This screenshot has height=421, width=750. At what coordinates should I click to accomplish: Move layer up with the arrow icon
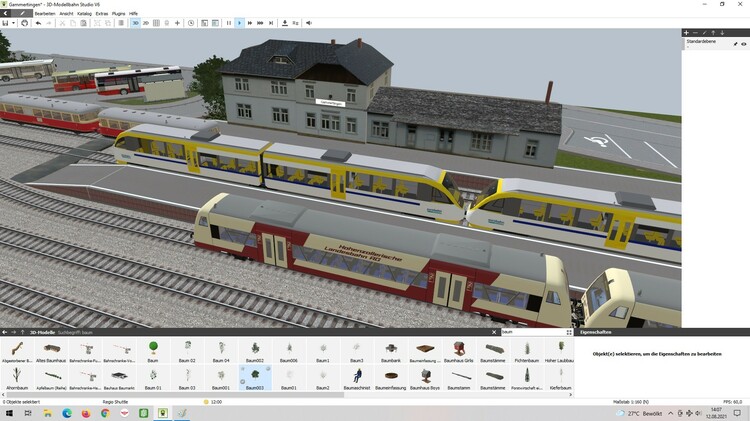click(713, 33)
